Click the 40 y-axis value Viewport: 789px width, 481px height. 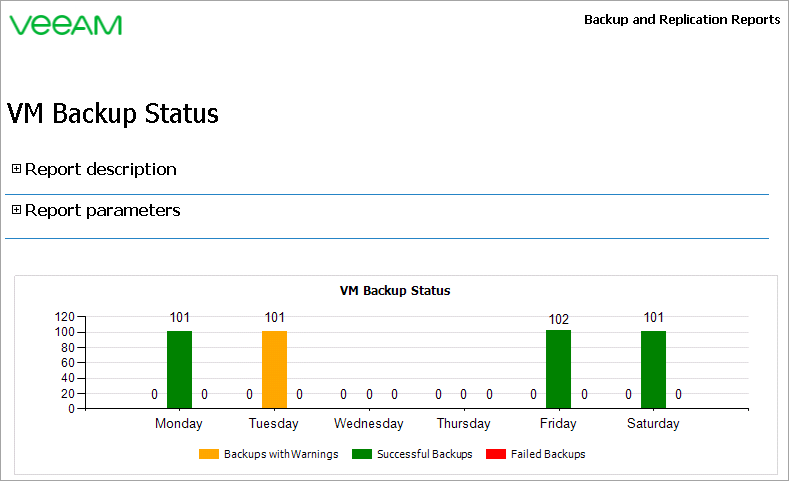click(68, 378)
